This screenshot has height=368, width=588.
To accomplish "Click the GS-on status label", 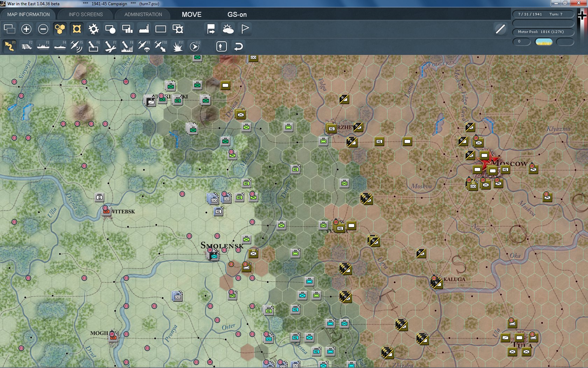I will [x=237, y=14].
